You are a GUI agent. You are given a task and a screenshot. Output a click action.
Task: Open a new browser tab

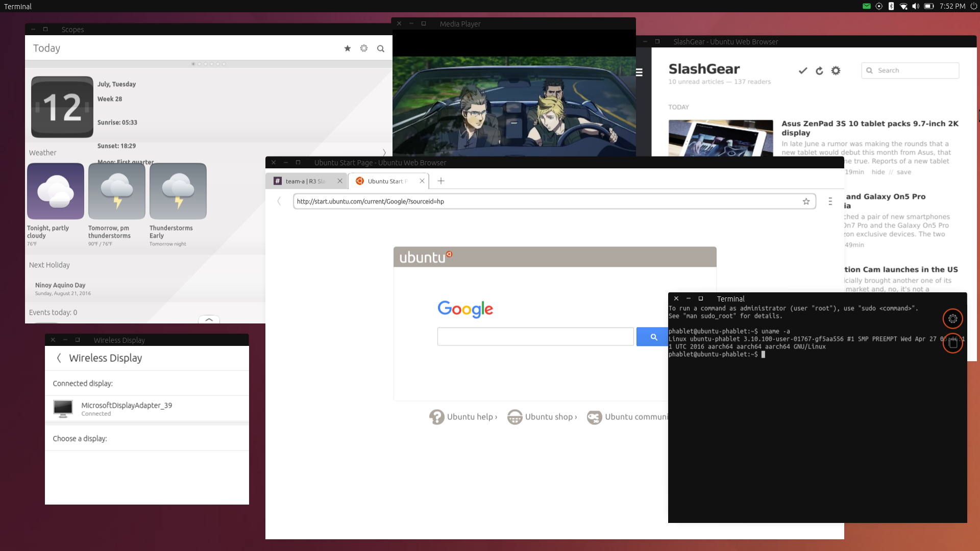441,181
